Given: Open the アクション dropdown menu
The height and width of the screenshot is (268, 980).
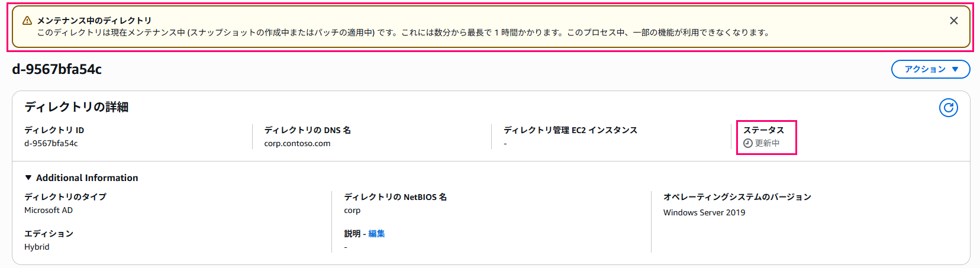Looking at the screenshot, I should [x=930, y=69].
